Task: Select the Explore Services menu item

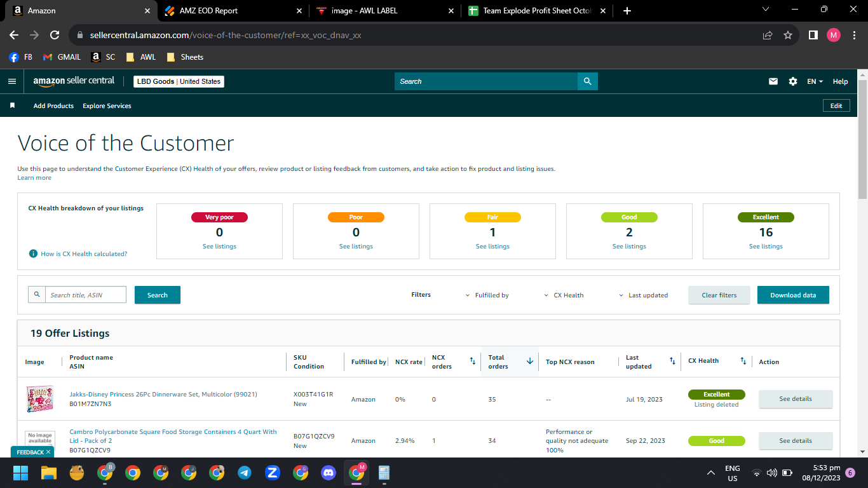Action: (x=107, y=105)
